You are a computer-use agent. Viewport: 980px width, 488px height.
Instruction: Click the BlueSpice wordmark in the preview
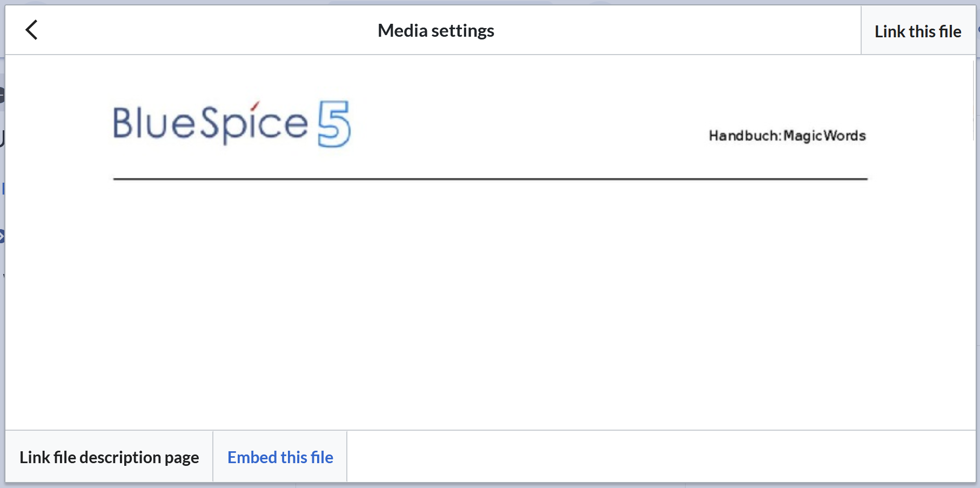pyautogui.click(x=210, y=124)
